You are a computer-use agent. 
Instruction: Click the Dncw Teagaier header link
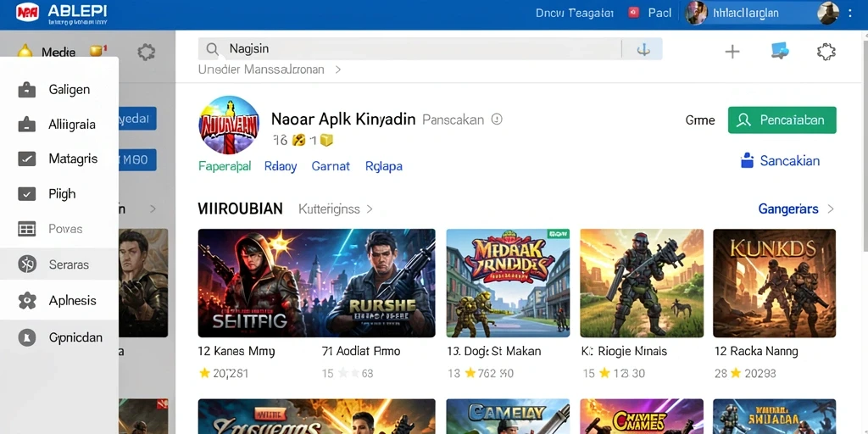coord(575,13)
